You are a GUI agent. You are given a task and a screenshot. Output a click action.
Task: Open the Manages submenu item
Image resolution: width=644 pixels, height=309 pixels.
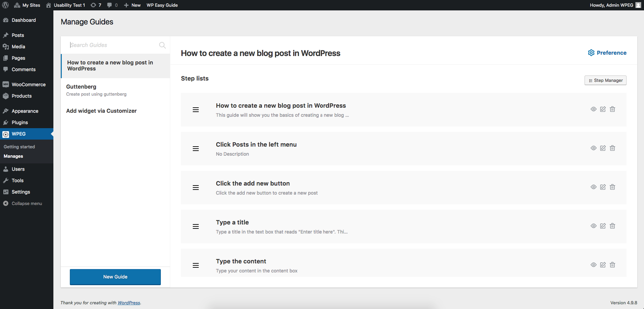click(13, 156)
